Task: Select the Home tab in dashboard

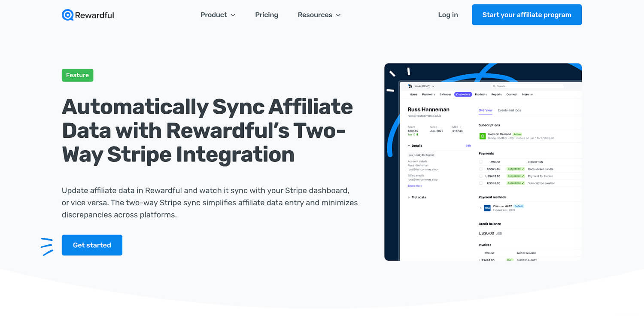Action: 413,94
